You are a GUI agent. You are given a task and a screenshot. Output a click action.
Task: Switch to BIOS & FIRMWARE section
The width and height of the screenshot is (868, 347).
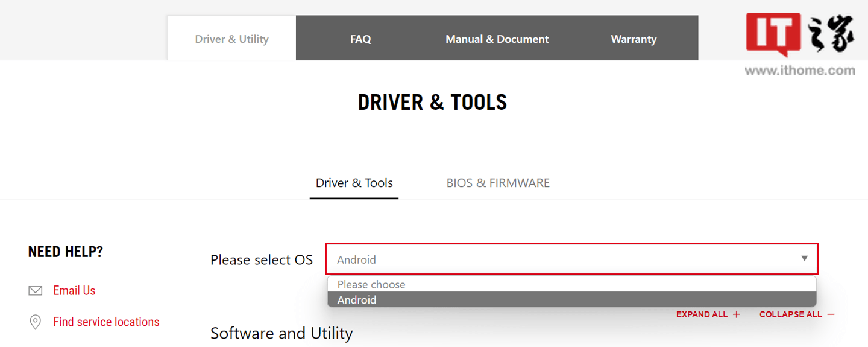pos(498,183)
